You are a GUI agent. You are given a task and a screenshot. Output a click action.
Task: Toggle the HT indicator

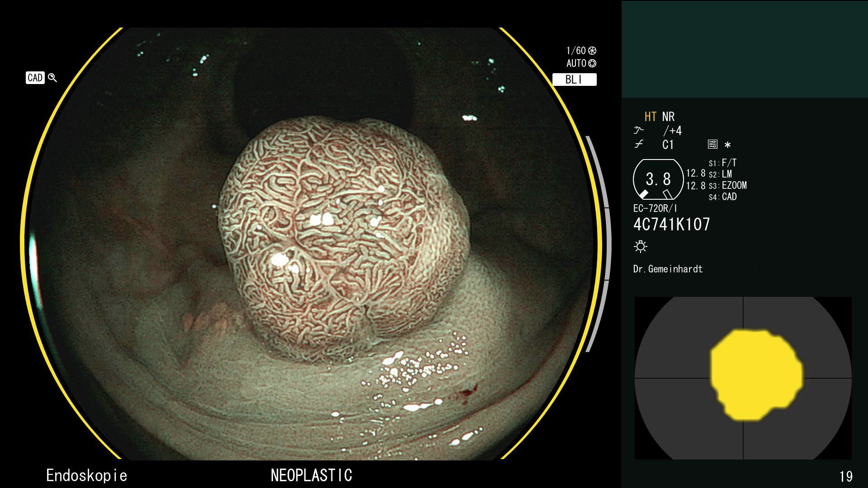(650, 117)
